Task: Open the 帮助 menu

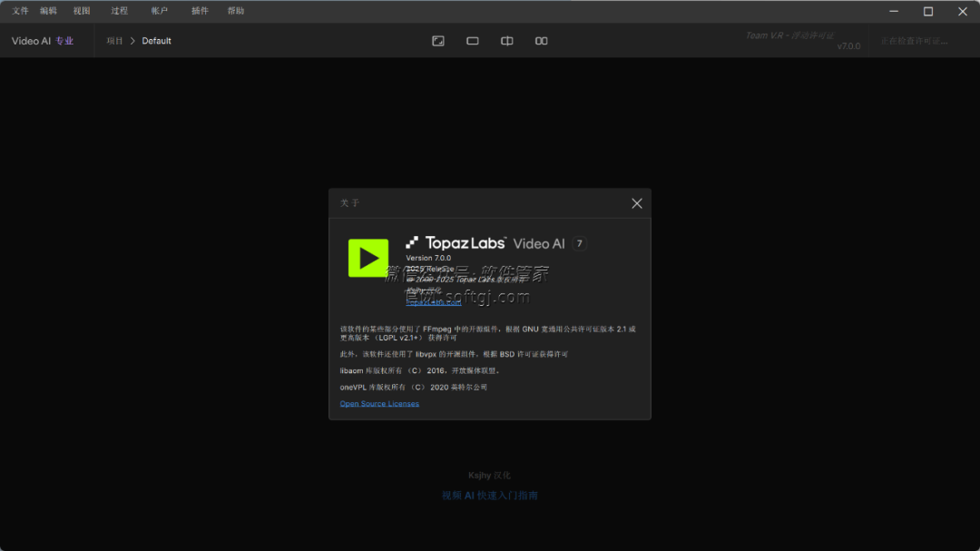Action: tap(236, 11)
